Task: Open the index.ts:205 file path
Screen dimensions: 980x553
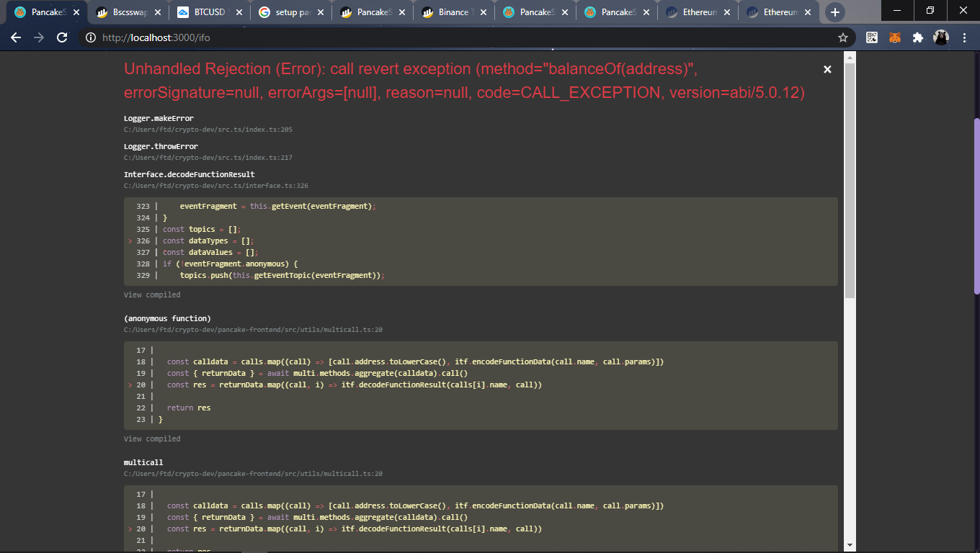Action: (208, 129)
